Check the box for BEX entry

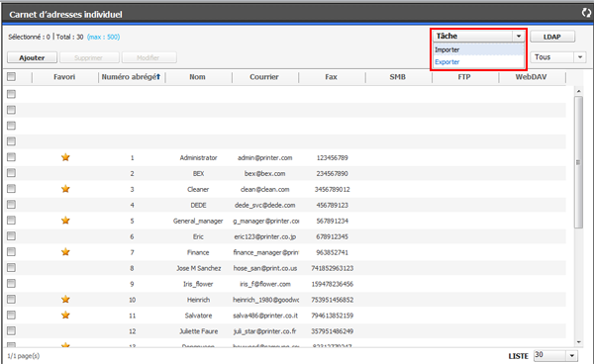[x=11, y=173]
